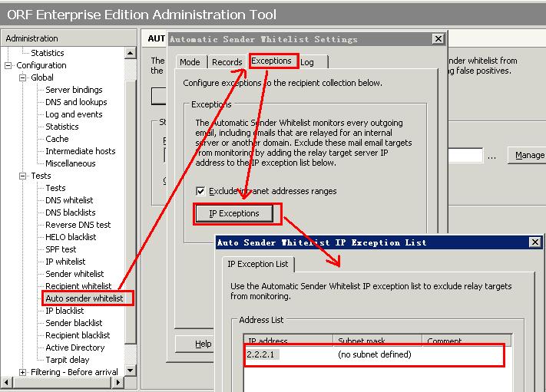Screen dimensions: 546x392
Task: Open the Log tab
Action: click(x=307, y=62)
